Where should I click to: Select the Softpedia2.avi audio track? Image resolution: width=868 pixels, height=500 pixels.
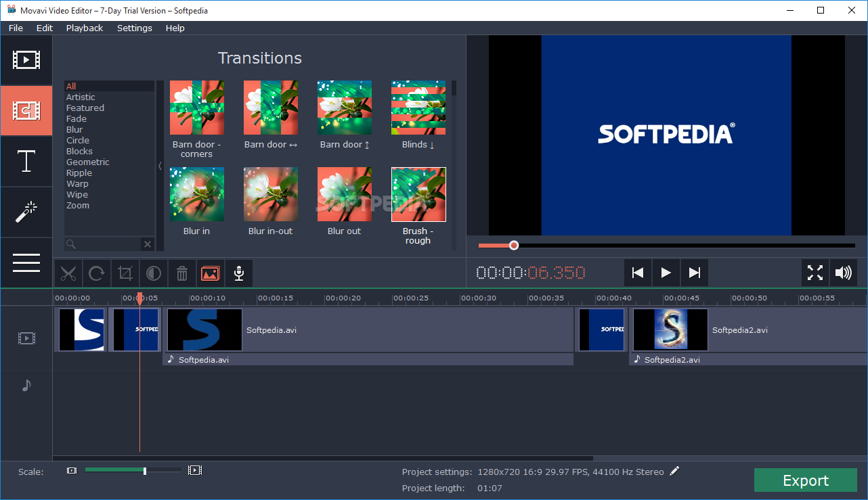coord(748,360)
